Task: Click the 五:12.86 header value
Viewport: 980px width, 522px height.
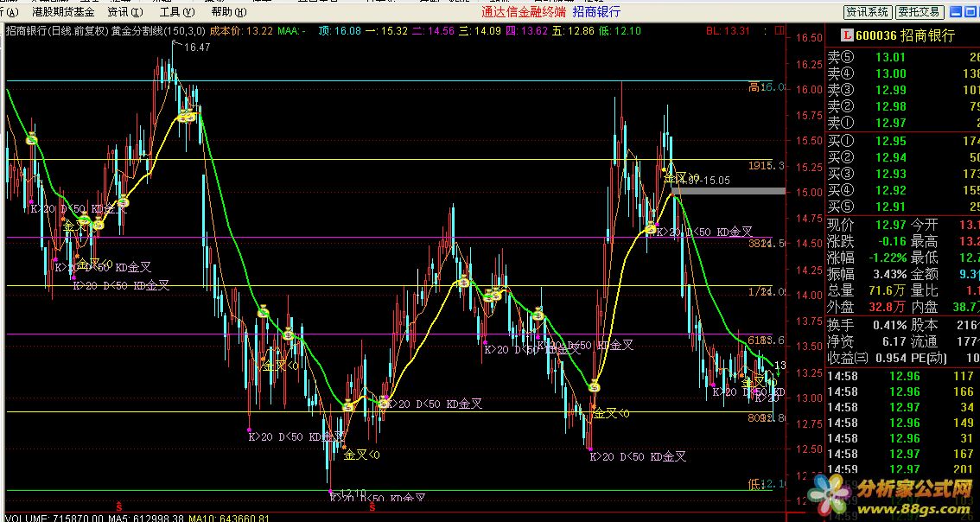Action: tap(573, 30)
